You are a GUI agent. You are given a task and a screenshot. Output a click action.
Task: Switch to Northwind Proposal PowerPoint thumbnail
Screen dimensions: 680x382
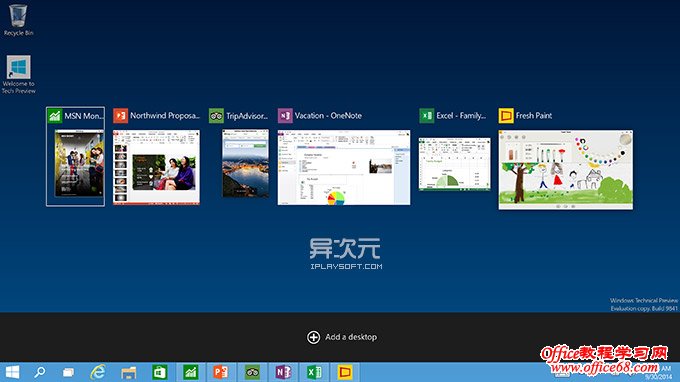point(156,167)
